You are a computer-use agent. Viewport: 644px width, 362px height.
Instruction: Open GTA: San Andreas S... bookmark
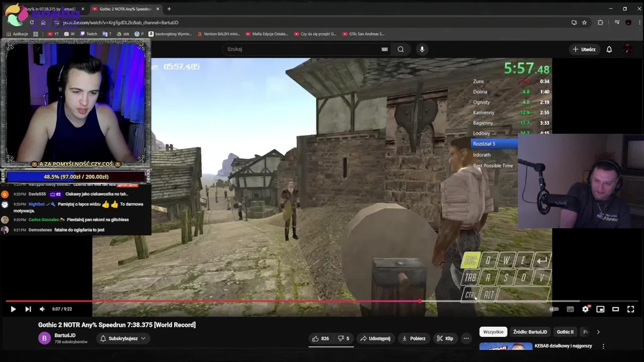coord(363,34)
